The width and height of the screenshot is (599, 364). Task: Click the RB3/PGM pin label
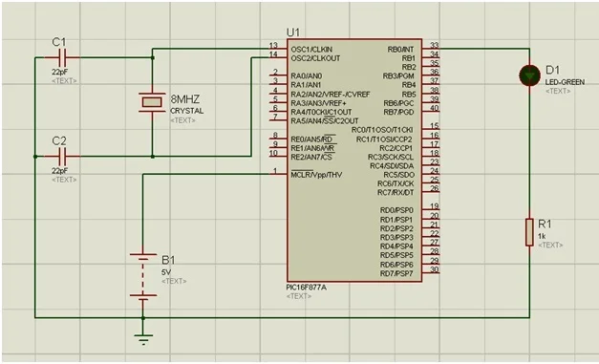(398, 76)
